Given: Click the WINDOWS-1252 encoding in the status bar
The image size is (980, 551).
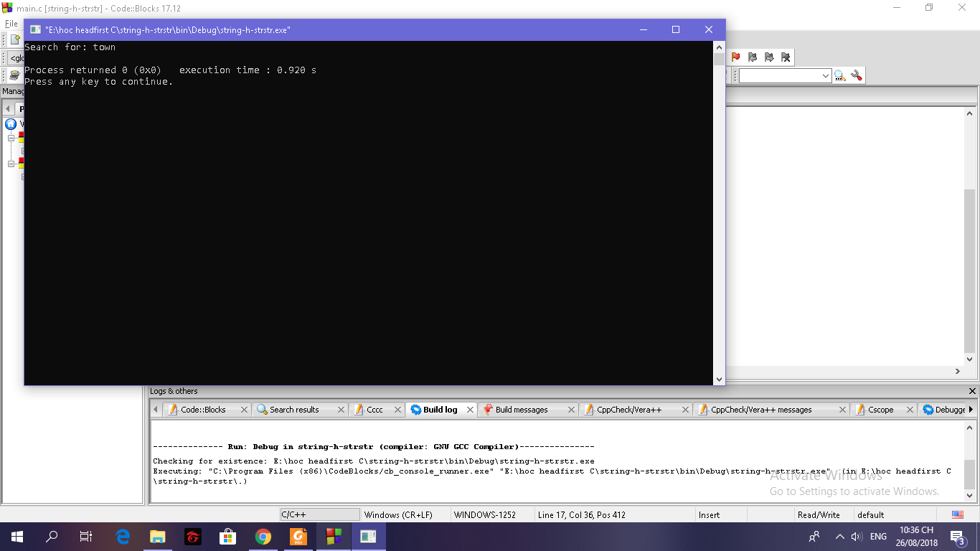Looking at the screenshot, I should [484, 515].
